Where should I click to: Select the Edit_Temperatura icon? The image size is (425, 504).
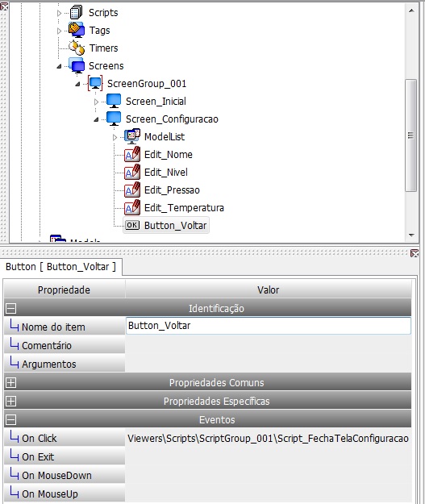pos(132,207)
